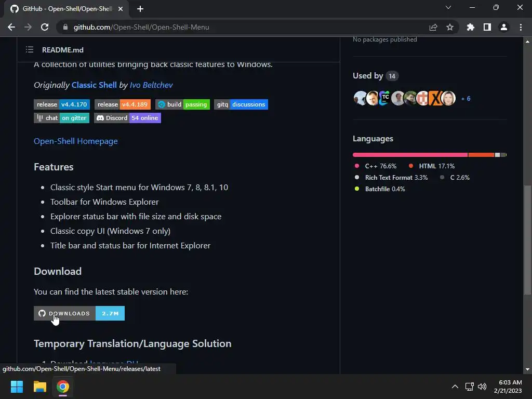Screen dimensions: 532x399
Task: Click the scrollbar down arrow
Action: (527, 369)
